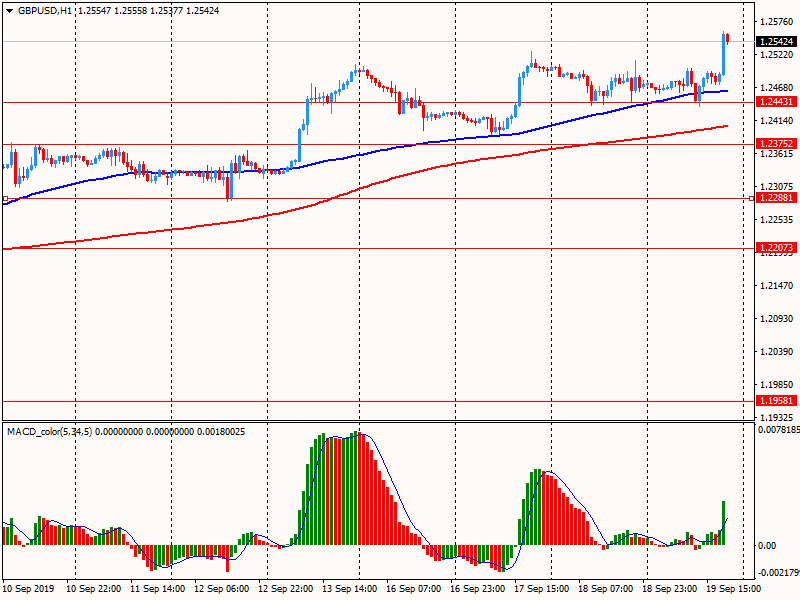Click the 11 Sep 14:00 time label
800x600 pixels.
click(x=158, y=589)
